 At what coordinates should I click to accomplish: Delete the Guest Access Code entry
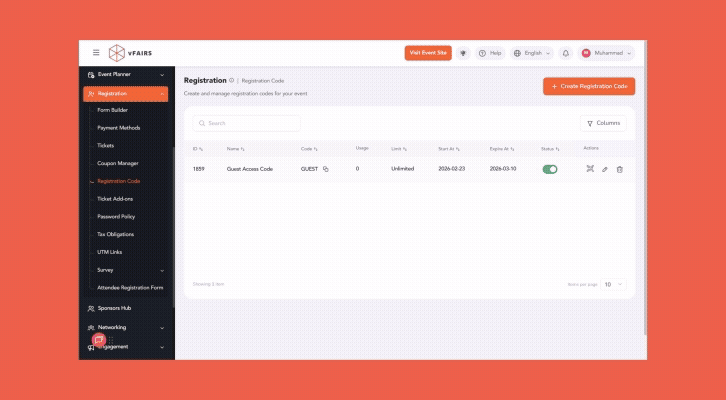click(x=619, y=169)
